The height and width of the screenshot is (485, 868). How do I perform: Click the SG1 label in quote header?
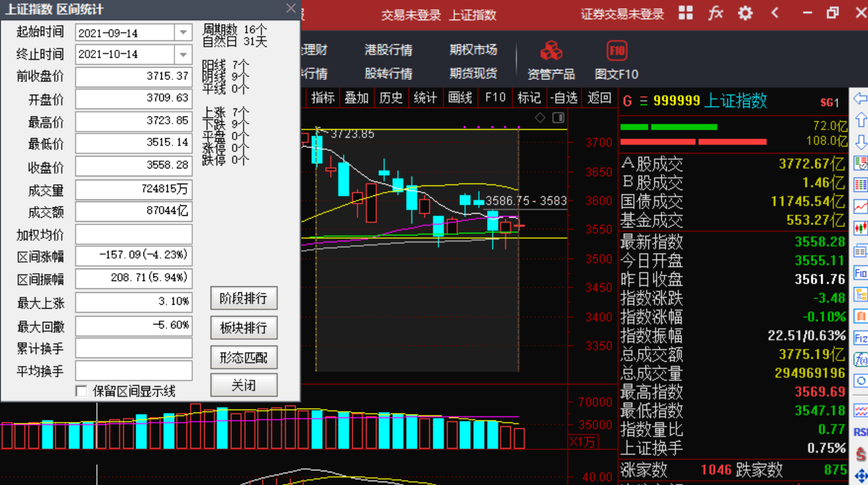830,103
